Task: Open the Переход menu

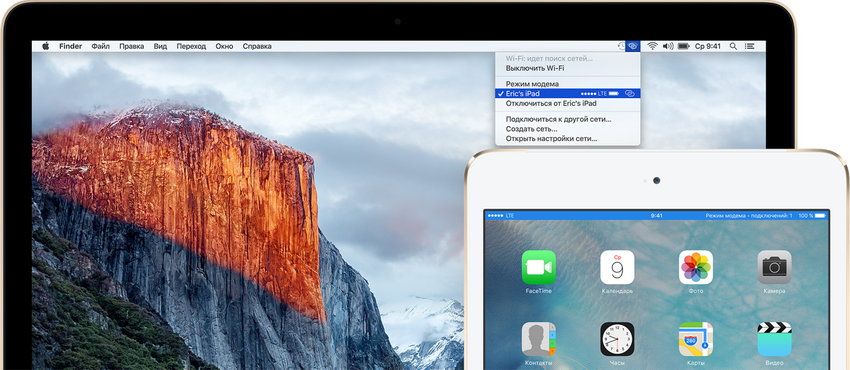Action: (191, 47)
